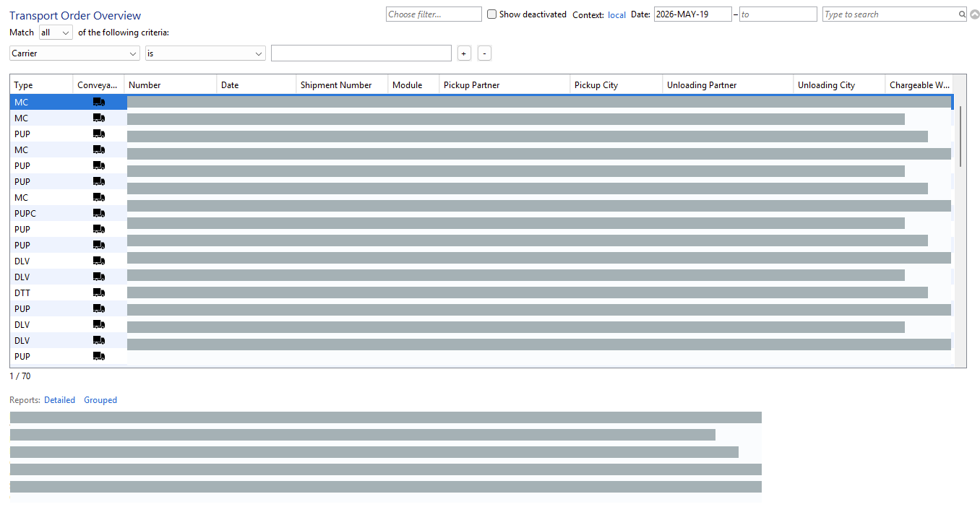Open the Carrier criteria dropdown
Screen dimensions: 980x507
click(74, 53)
